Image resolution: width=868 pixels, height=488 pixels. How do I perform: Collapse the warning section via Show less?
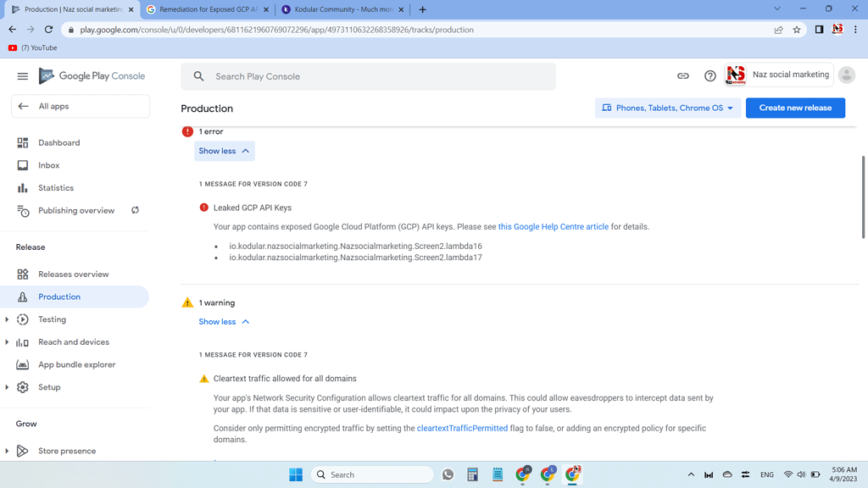click(223, 321)
